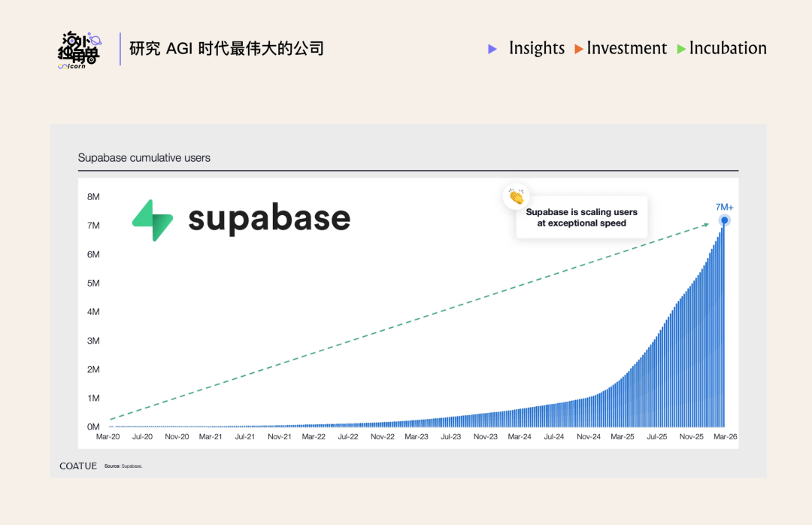Click the Nov-23 x-axis label
The width and height of the screenshot is (812, 525).
click(485, 437)
